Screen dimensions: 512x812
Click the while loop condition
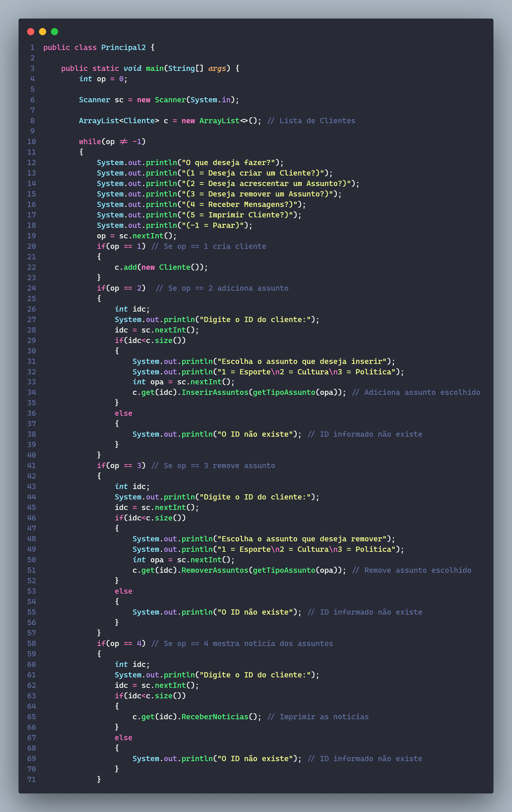(x=111, y=142)
